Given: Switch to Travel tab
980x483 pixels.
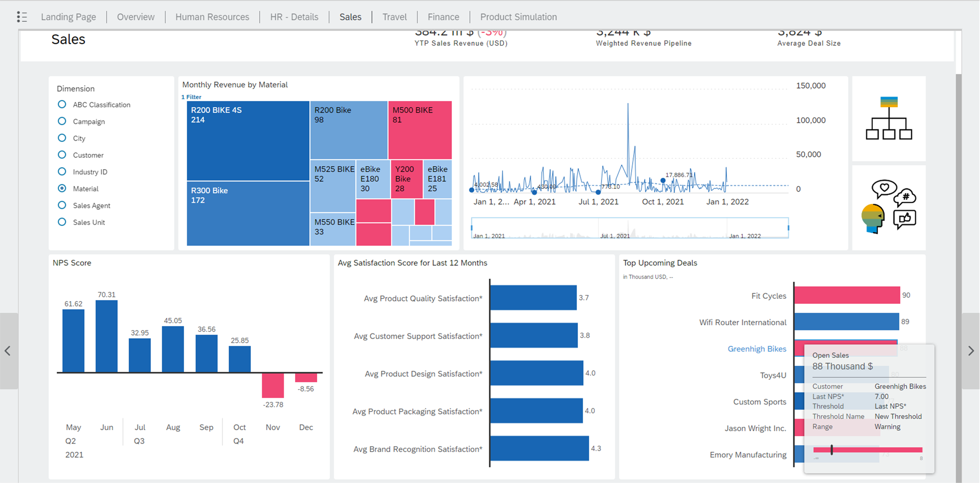Looking at the screenshot, I should [395, 17].
